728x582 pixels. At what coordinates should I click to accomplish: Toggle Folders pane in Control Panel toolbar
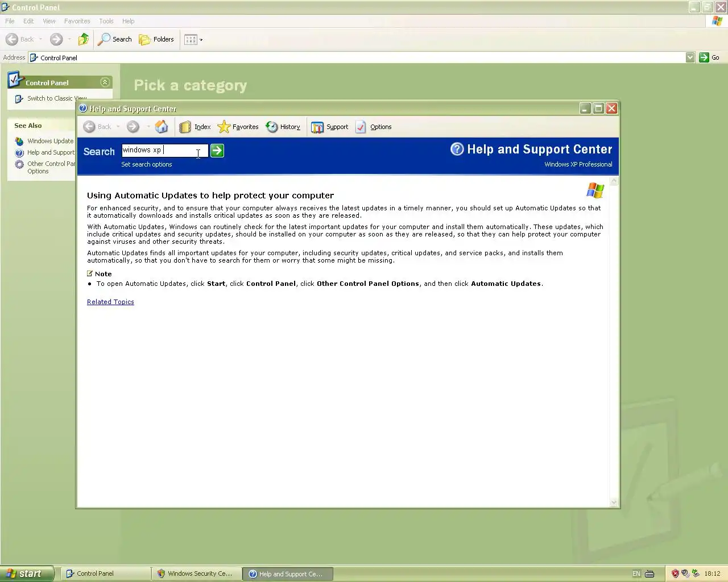(156, 39)
